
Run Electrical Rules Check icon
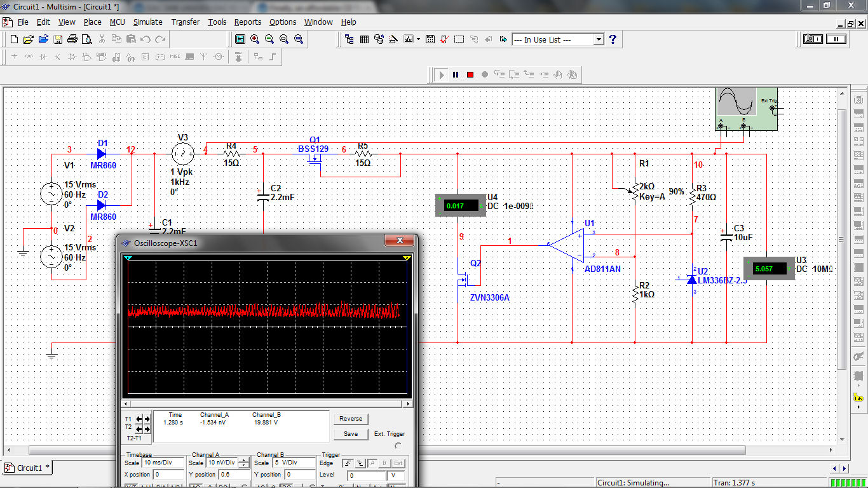click(x=445, y=39)
